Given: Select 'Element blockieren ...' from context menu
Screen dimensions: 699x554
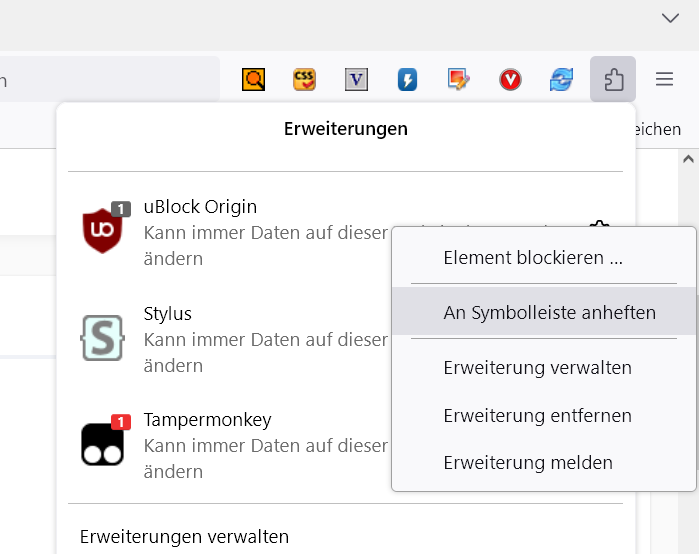Looking at the screenshot, I should click(x=533, y=258).
